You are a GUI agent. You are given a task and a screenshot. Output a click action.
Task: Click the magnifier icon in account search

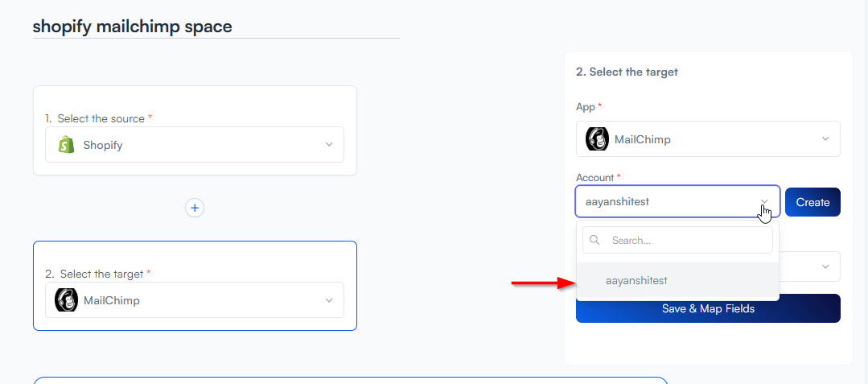pos(596,240)
